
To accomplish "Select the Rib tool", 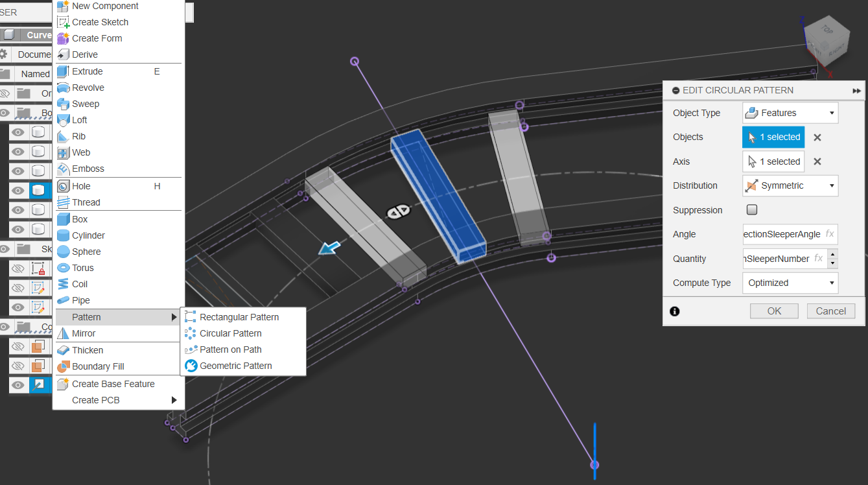I will click(78, 136).
